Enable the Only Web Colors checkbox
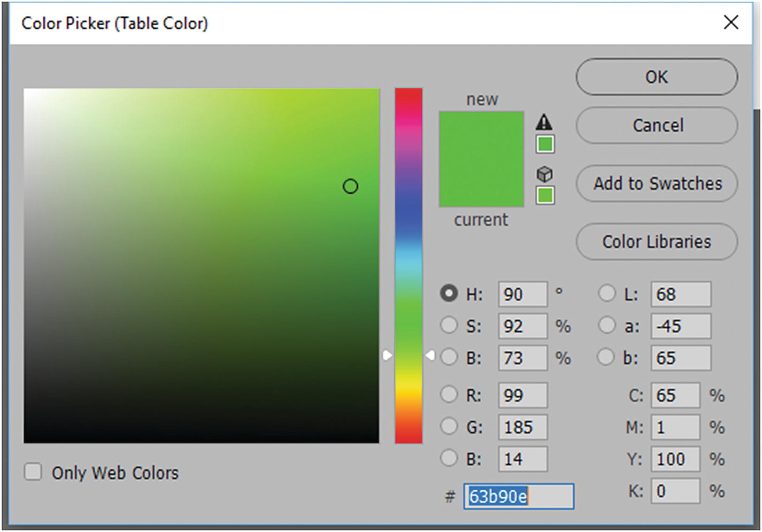This screenshot has width=762, height=532. click(x=33, y=472)
